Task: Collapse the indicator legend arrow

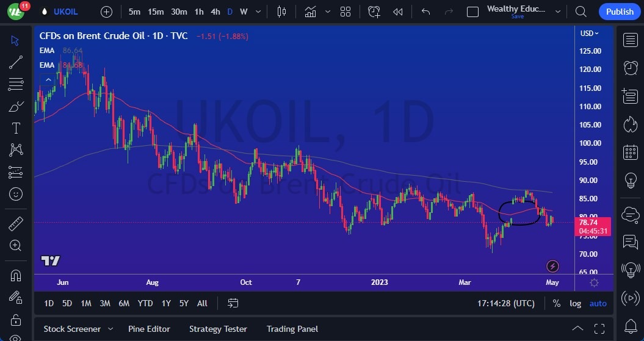Action: 48,80
